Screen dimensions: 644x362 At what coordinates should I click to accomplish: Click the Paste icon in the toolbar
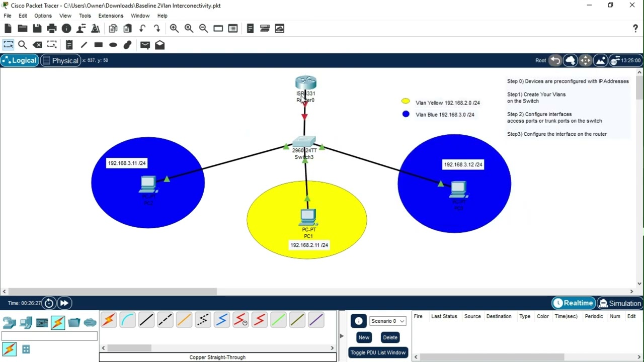(127, 29)
